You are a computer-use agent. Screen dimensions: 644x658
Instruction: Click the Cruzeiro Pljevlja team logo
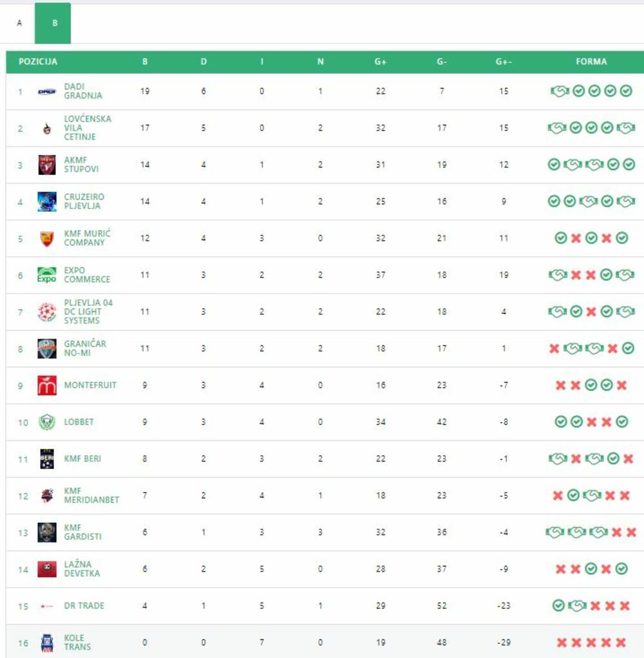47,202
